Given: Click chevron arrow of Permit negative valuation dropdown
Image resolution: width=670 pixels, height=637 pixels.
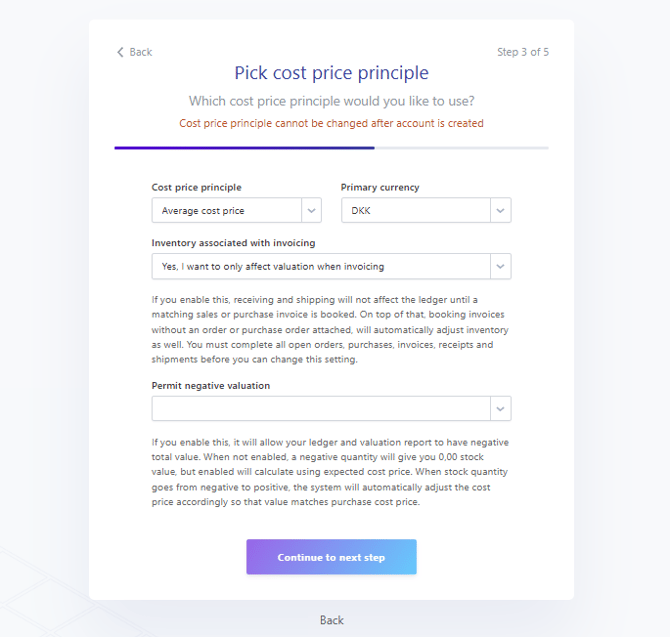Looking at the screenshot, I should (x=501, y=408).
